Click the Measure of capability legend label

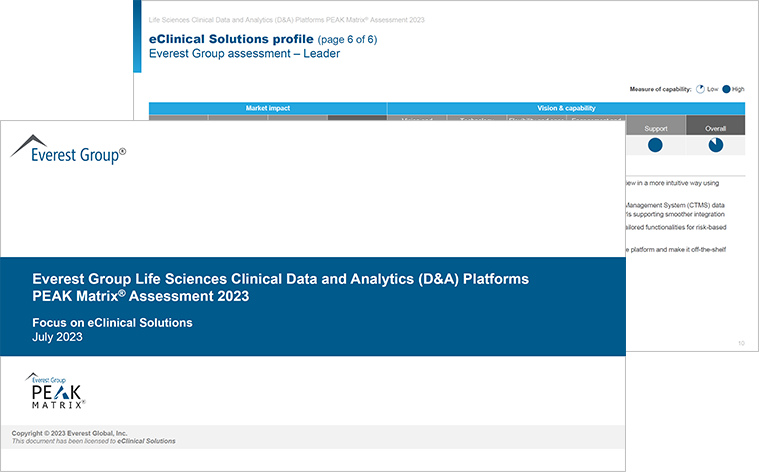tap(660, 89)
